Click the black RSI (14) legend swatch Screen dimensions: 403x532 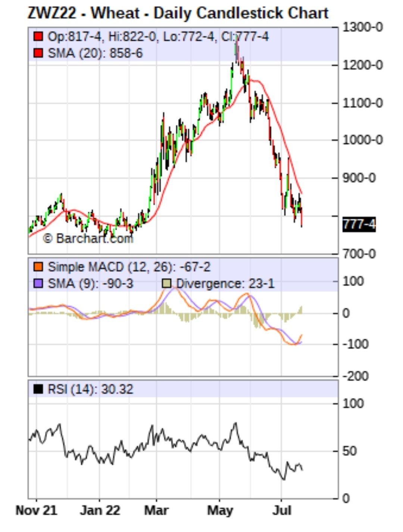coord(38,389)
